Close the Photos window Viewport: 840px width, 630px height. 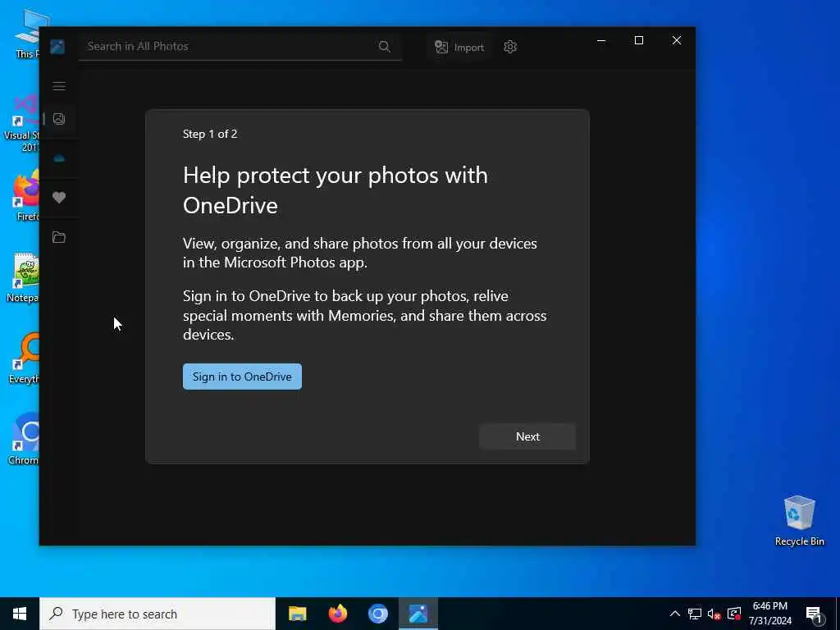tap(677, 41)
